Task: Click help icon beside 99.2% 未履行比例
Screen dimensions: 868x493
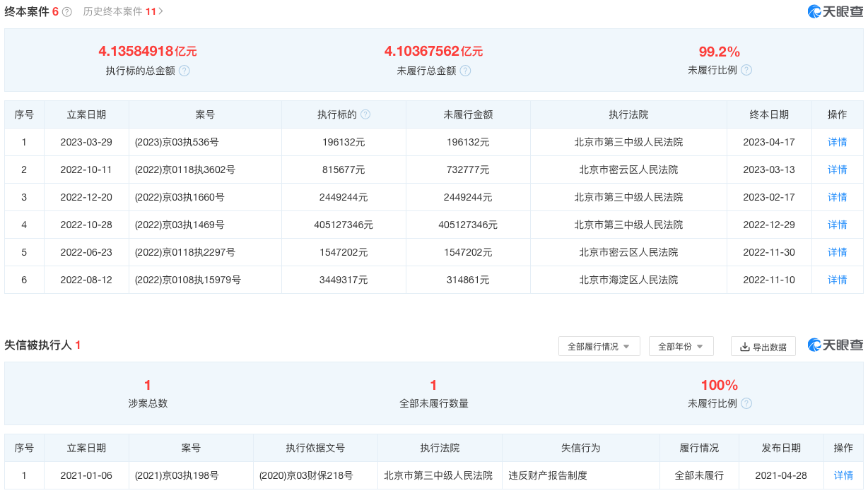Action: coord(746,70)
